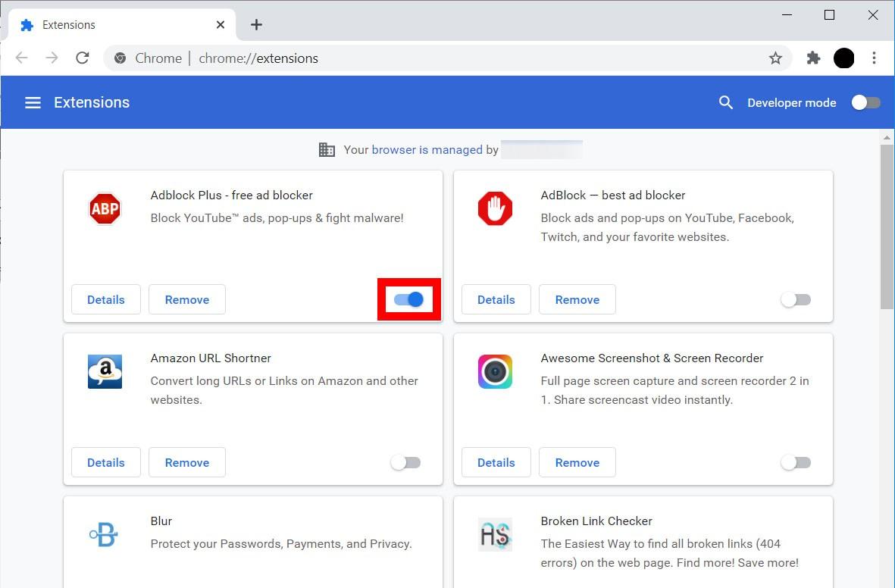Image resolution: width=895 pixels, height=588 pixels.
Task: Open Details for Adblock Plus
Action: (x=105, y=299)
